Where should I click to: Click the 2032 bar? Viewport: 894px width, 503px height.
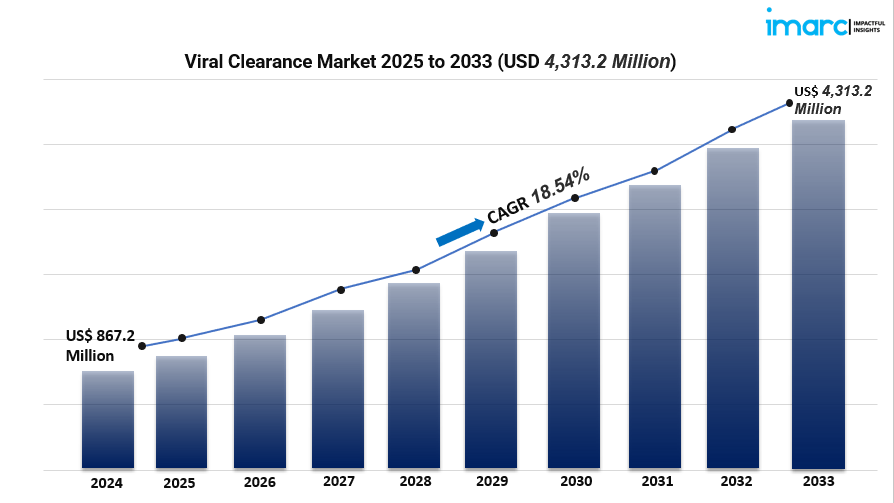tap(733, 309)
